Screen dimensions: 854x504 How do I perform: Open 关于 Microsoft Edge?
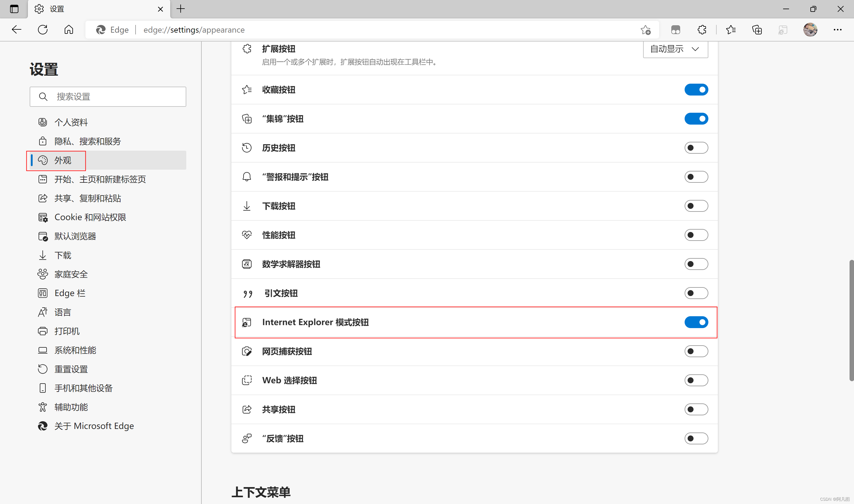[94, 426]
